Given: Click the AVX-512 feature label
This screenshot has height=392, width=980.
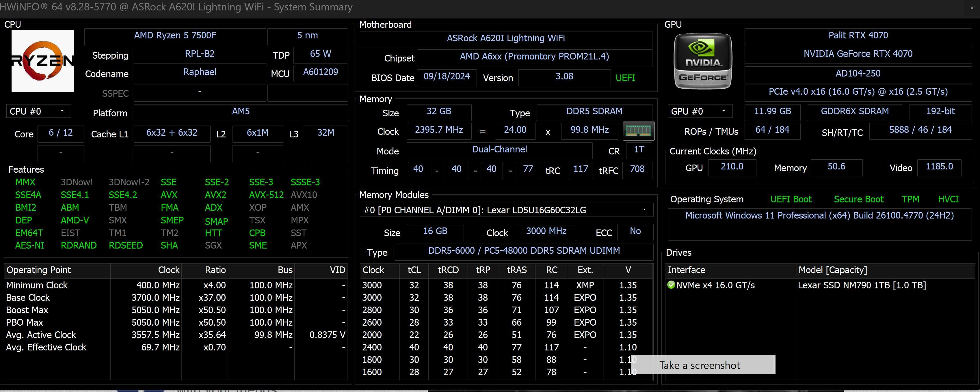Looking at the screenshot, I should point(266,195).
